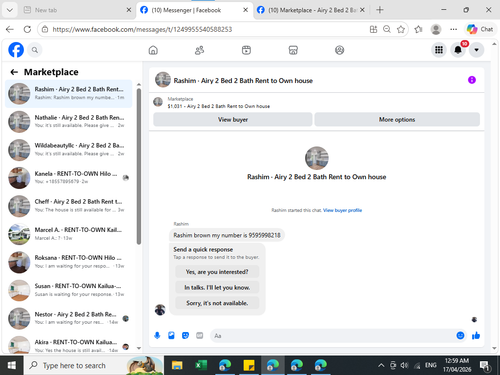
Task: Click the View buyer button
Action: [x=233, y=119]
